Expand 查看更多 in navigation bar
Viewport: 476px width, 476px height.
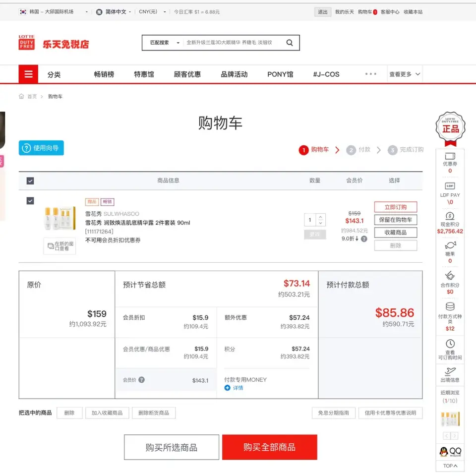pyautogui.click(x=405, y=74)
